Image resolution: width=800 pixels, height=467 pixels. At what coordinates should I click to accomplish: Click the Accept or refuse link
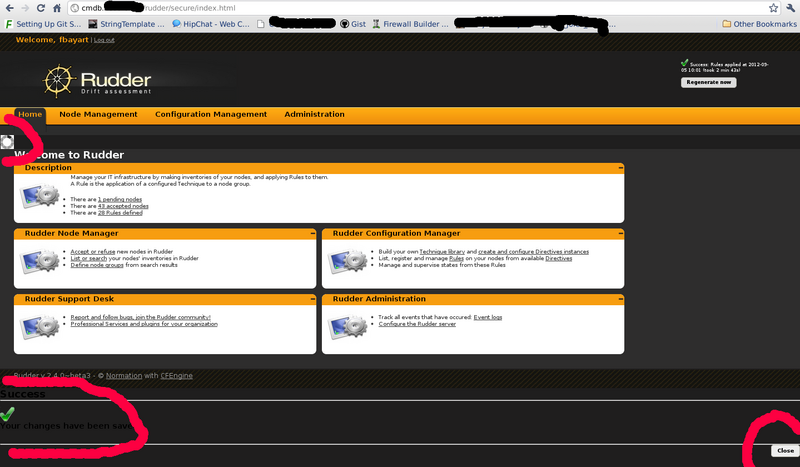point(92,252)
